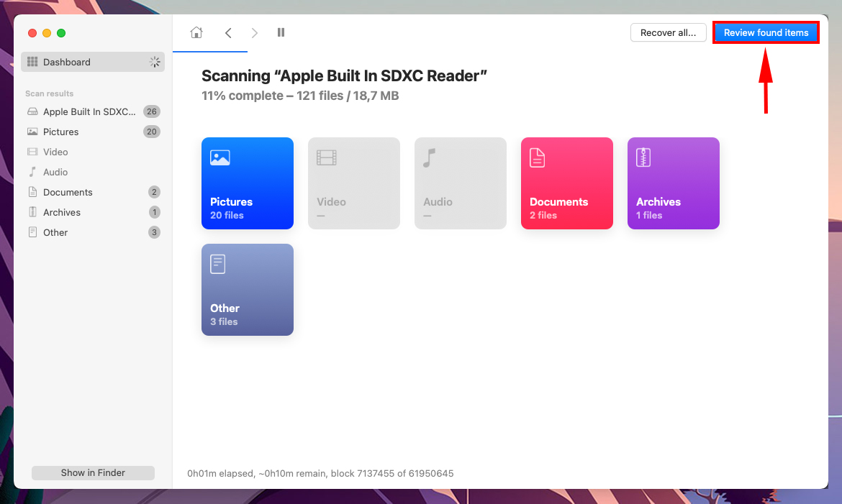
Task: Click the Archives sidebar icon
Action: click(x=32, y=212)
